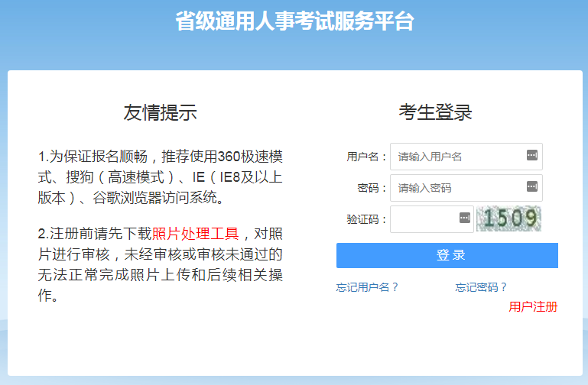588x385 pixels.
Task: Click the autofill icon in the password field
Action: (532, 186)
